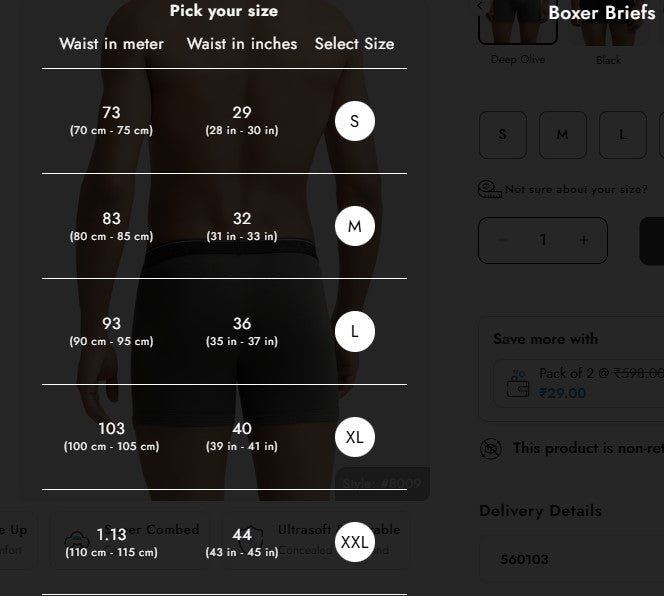The width and height of the screenshot is (664, 596).
Task: Click the non-returnable product icon
Action: 490,448
